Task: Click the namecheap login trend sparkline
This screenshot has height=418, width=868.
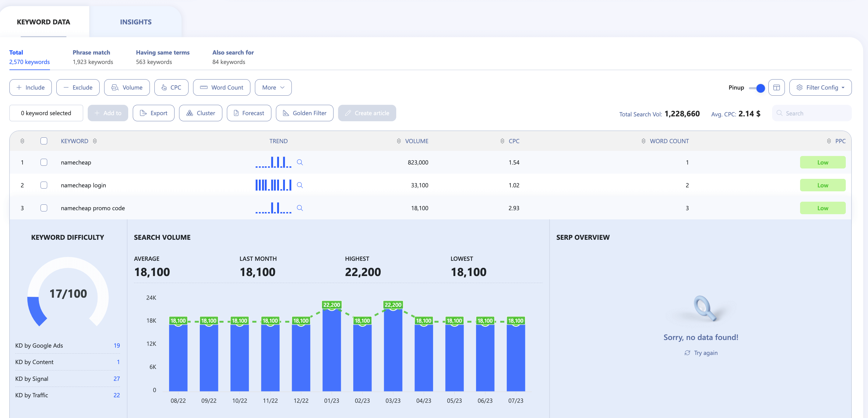Action: (x=273, y=185)
